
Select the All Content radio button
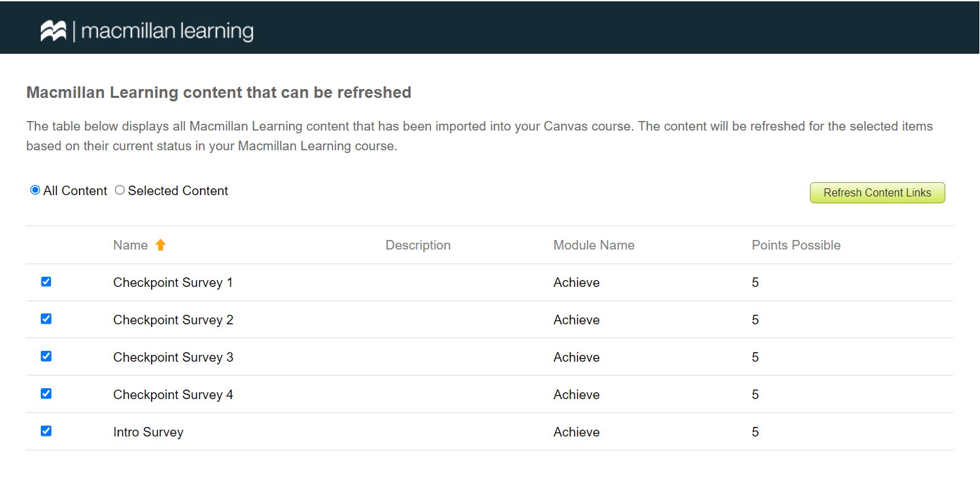coord(35,190)
